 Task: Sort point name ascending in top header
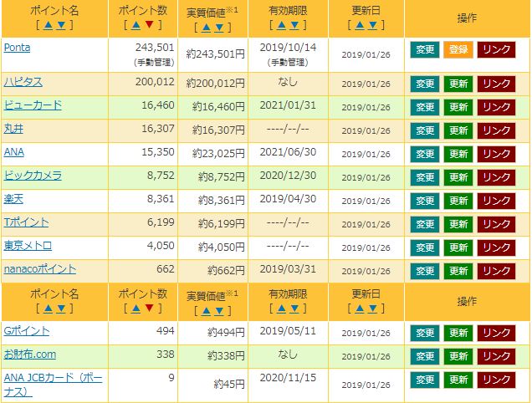[x=48, y=25]
